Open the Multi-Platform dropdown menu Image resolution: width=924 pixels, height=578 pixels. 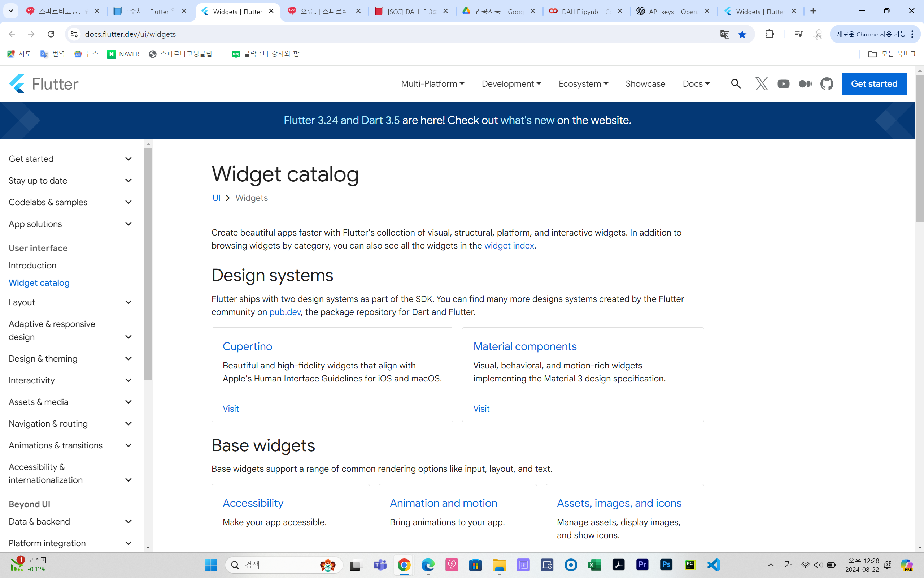[432, 84]
